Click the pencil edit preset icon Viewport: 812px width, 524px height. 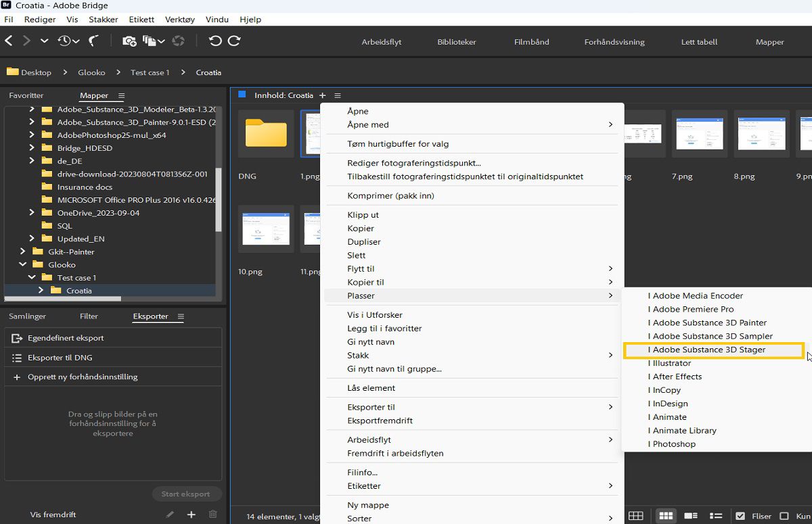(170, 515)
